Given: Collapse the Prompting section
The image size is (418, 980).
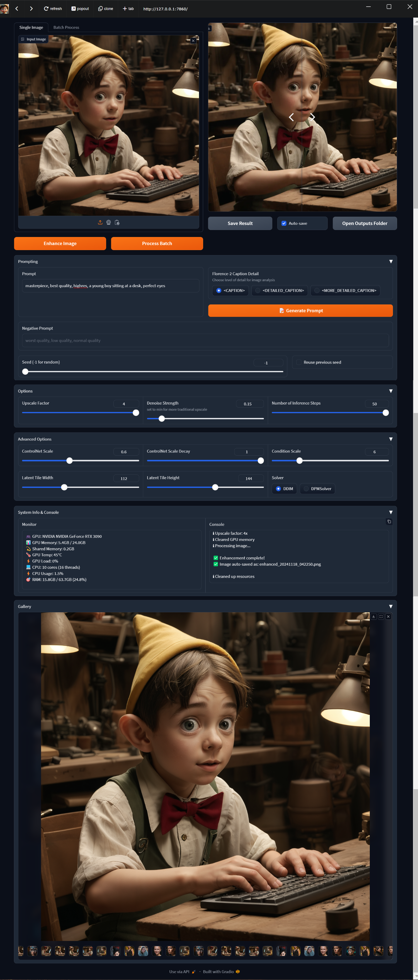Looking at the screenshot, I should [391, 261].
